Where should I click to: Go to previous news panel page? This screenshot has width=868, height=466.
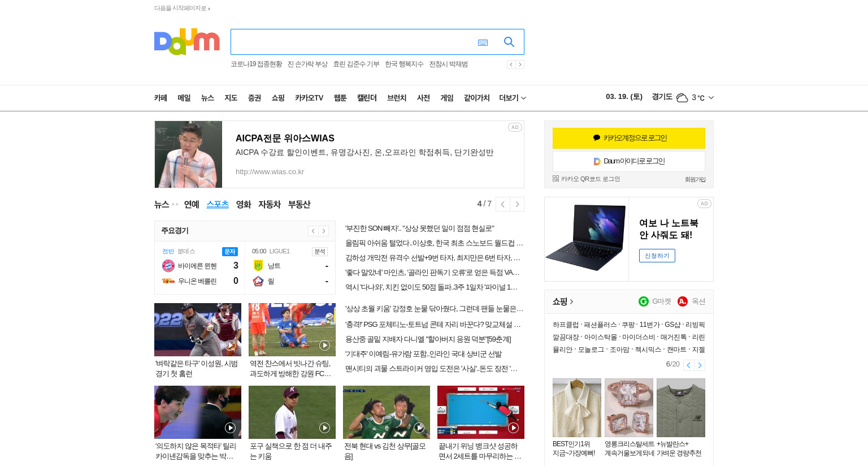(x=502, y=204)
